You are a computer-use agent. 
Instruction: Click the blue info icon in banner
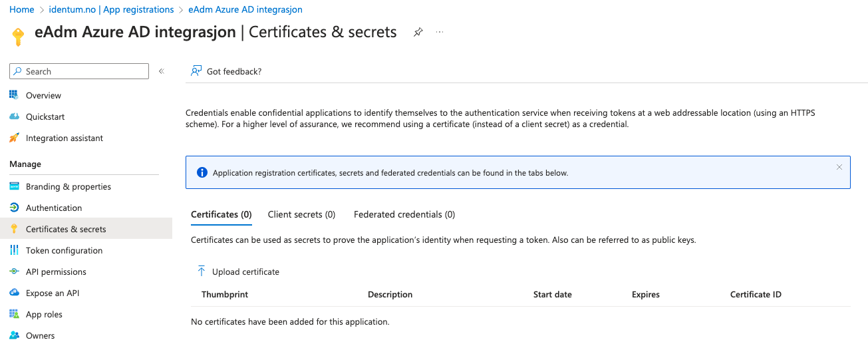point(202,173)
